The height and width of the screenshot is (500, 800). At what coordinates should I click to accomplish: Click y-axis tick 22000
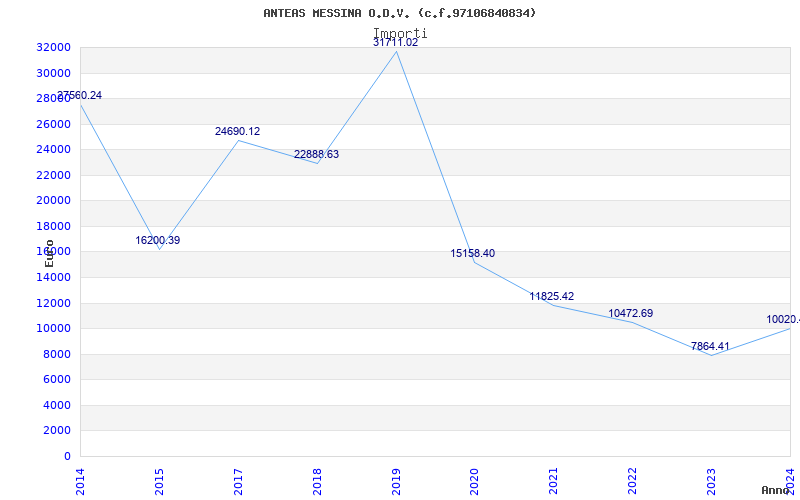pyautogui.click(x=53, y=175)
